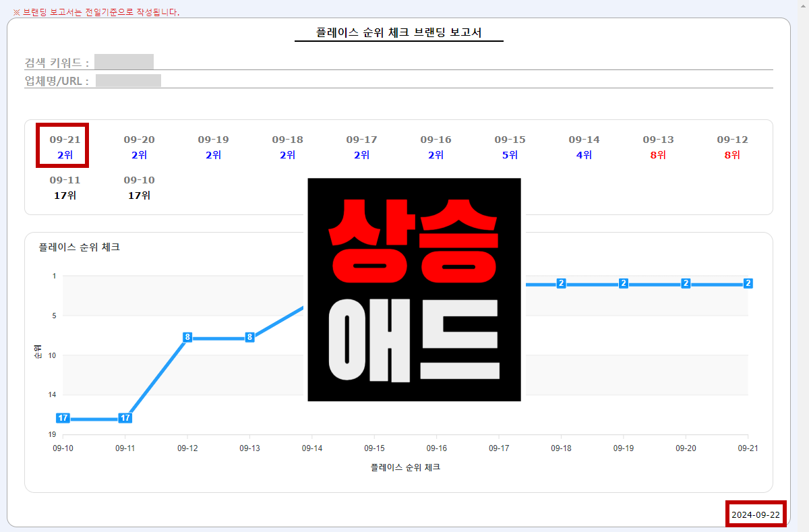Click the y-axis tick label 10

pyautogui.click(x=53, y=355)
